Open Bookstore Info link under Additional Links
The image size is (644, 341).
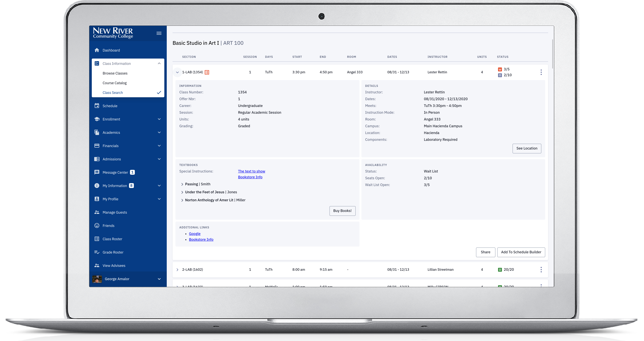[x=201, y=239]
